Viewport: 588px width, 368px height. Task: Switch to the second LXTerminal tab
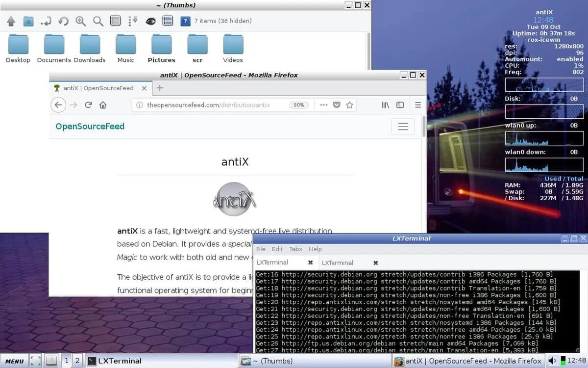338,263
